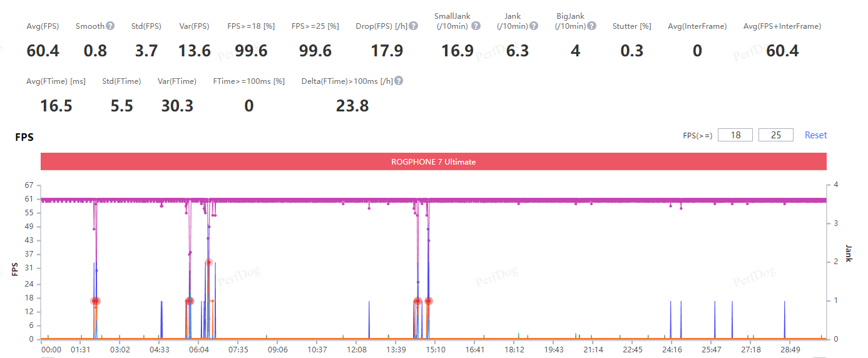Click the Smooth value 0.8
Viewport: 868px width, 358px height.
click(95, 51)
